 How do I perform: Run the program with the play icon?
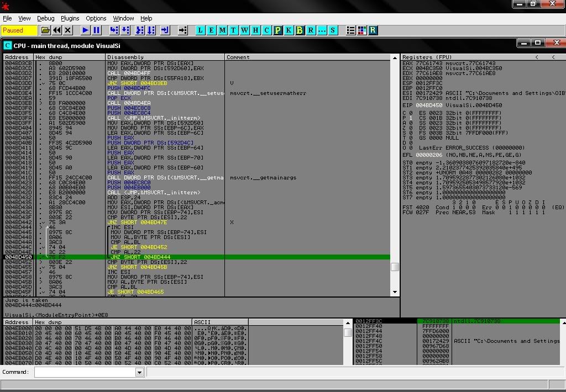pyautogui.click(x=86, y=30)
